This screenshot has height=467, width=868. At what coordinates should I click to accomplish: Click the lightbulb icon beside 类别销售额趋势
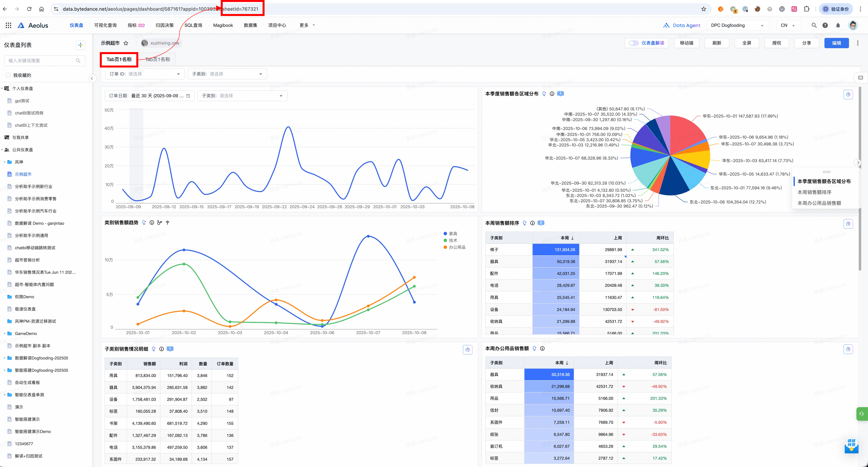click(144, 222)
